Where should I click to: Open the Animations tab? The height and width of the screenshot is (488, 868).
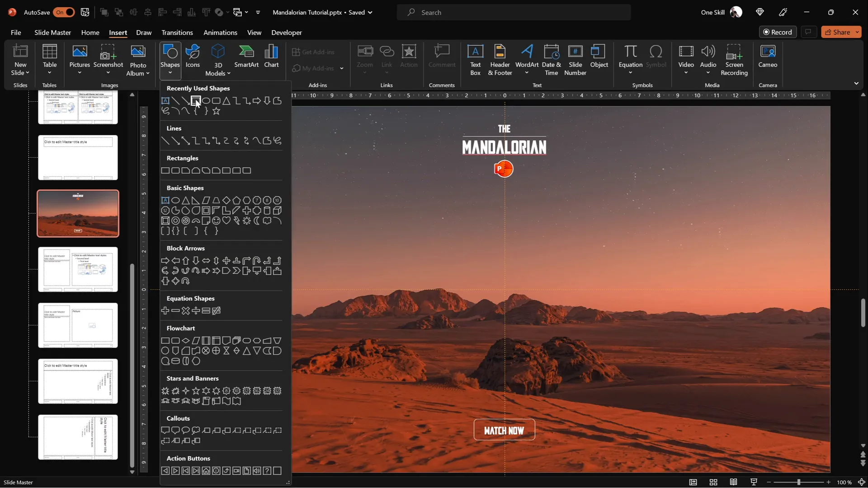pyautogui.click(x=220, y=33)
